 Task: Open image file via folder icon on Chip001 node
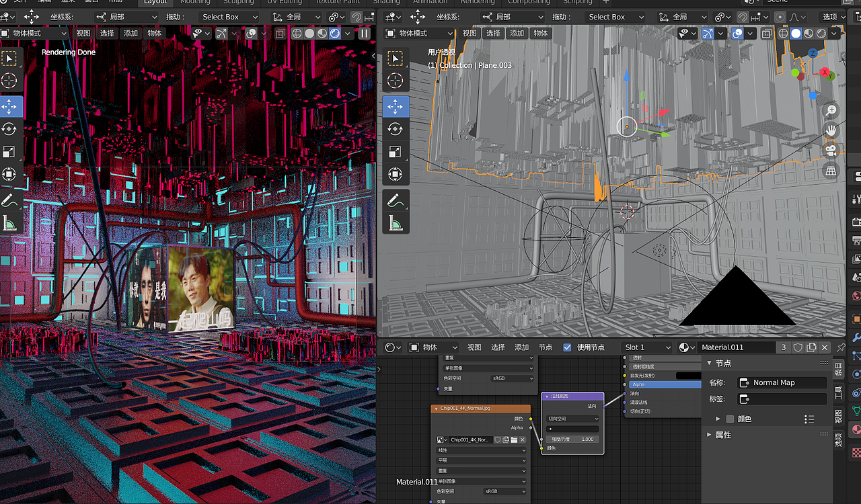click(514, 439)
